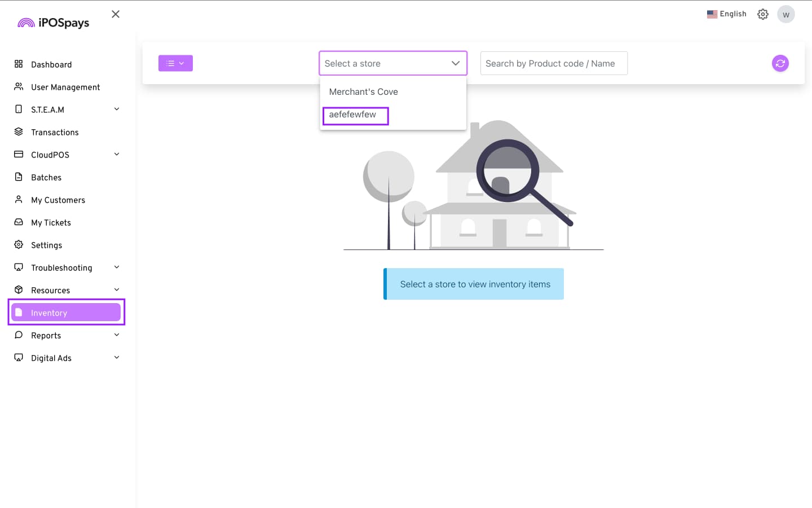The width and height of the screenshot is (812, 508).
Task: Click the Batches document icon
Action: 19,177
